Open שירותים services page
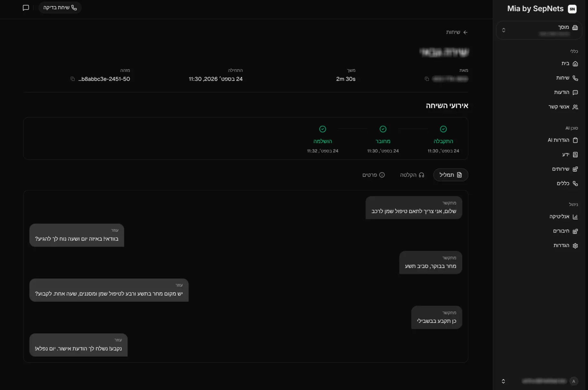The height and width of the screenshot is (390, 588). point(565,169)
